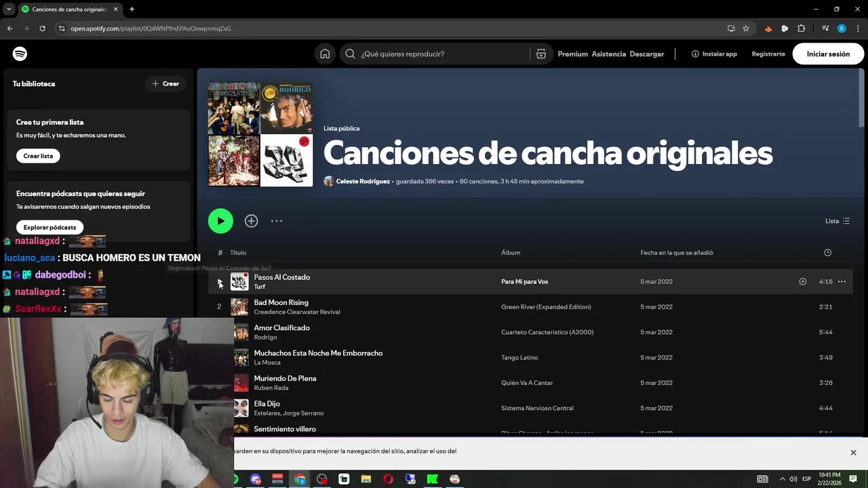The height and width of the screenshot is (488, 868).
Task: Click the Álbum column header
Action: (511, 253)
